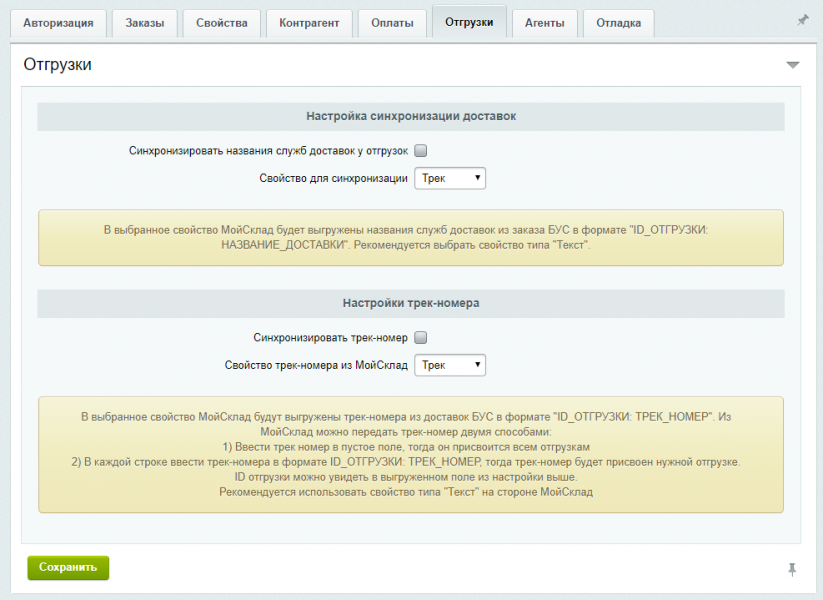This screenshot has width=823, height=600.
Task: Switch to the Оплаты tab
Action: click(391, 23)
